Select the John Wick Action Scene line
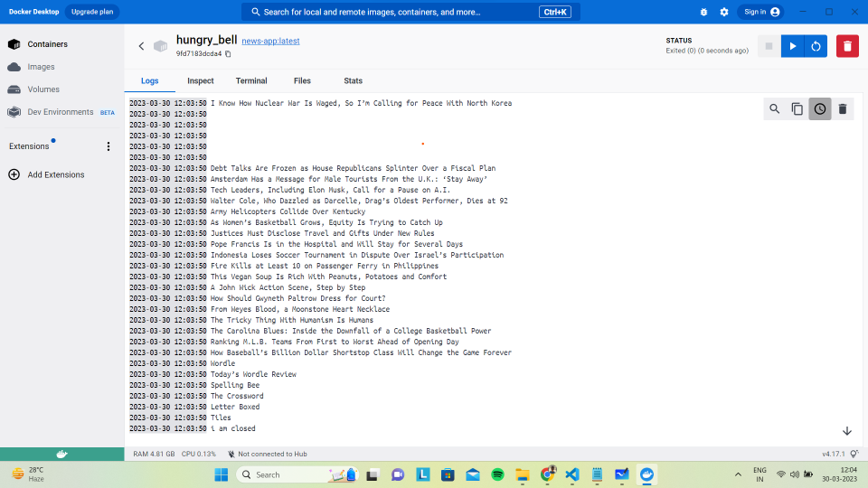The image size is (868, 488). tap(247, 287)
